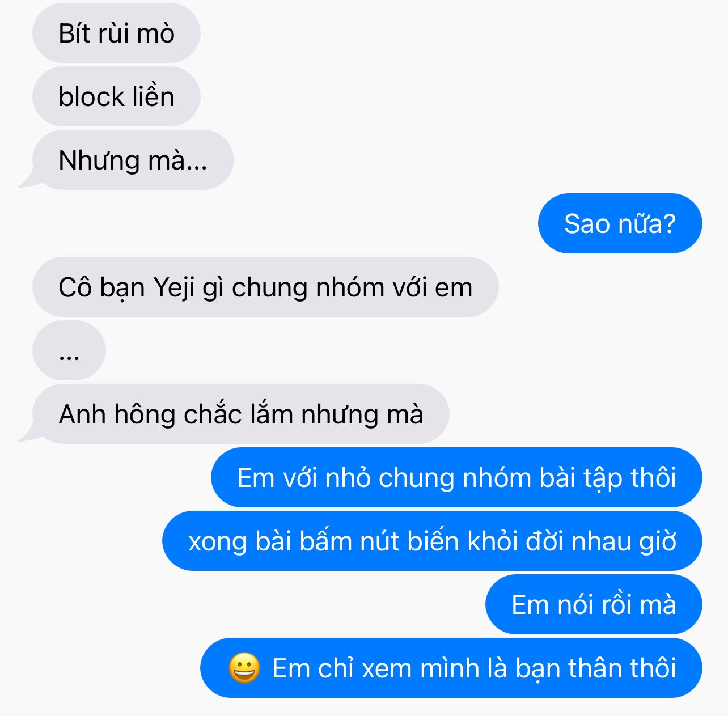Tap the lone '...' ellipsis bubble
Screen dimensions: 728x716
69,350
